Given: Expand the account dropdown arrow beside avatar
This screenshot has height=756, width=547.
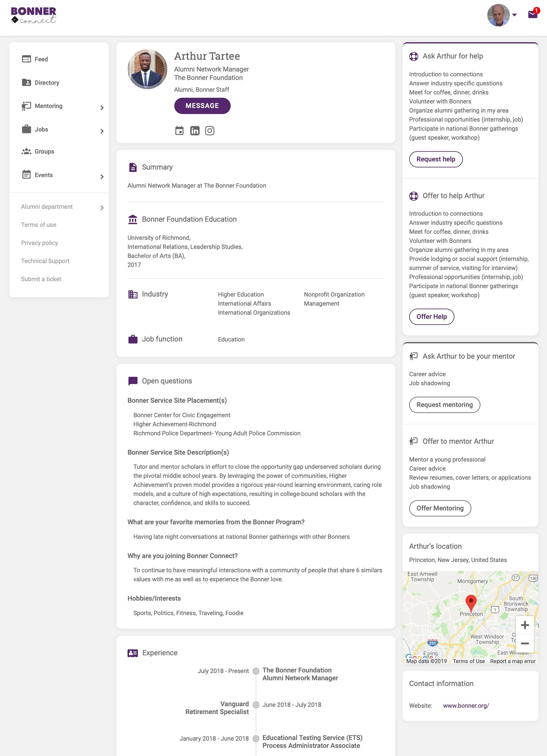Looking at the screenshot, I should [514, 15].
